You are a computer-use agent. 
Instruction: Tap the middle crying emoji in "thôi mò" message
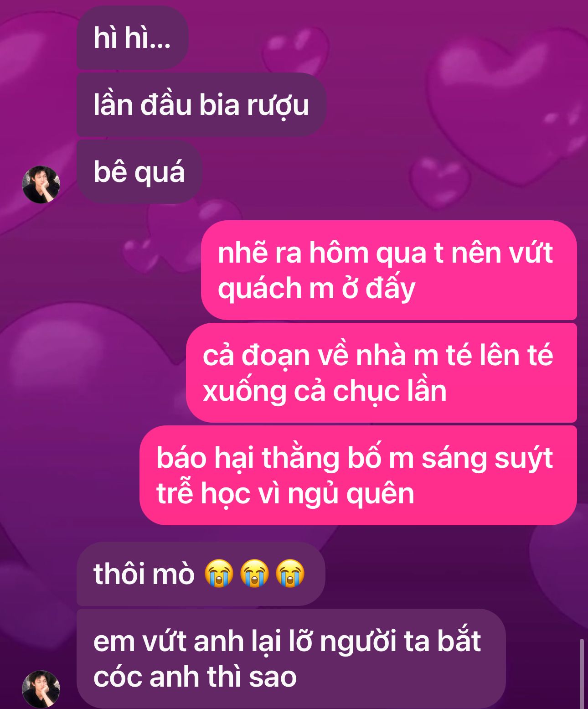(x=254, y=573)
